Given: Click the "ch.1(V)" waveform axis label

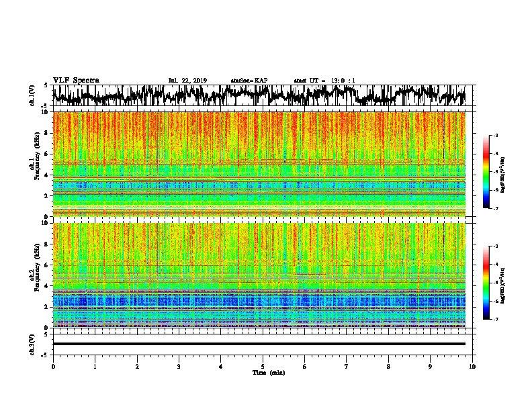Looking at the screenshot, I should [x=32, y=95].
